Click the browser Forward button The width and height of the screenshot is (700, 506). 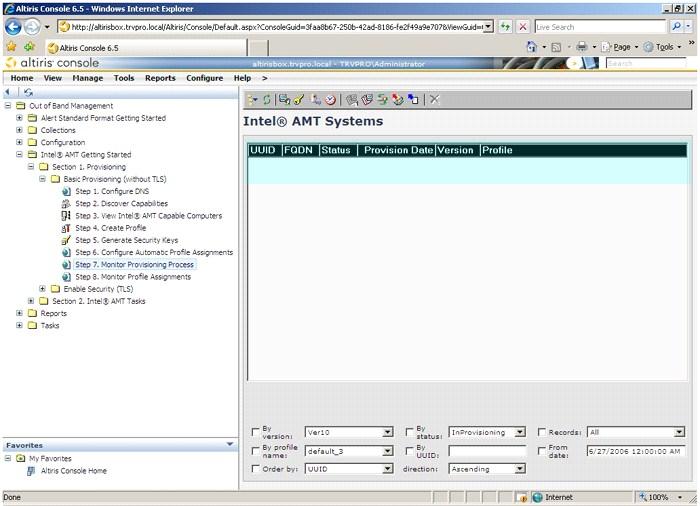pyautogui.click(x=32, y=27)
